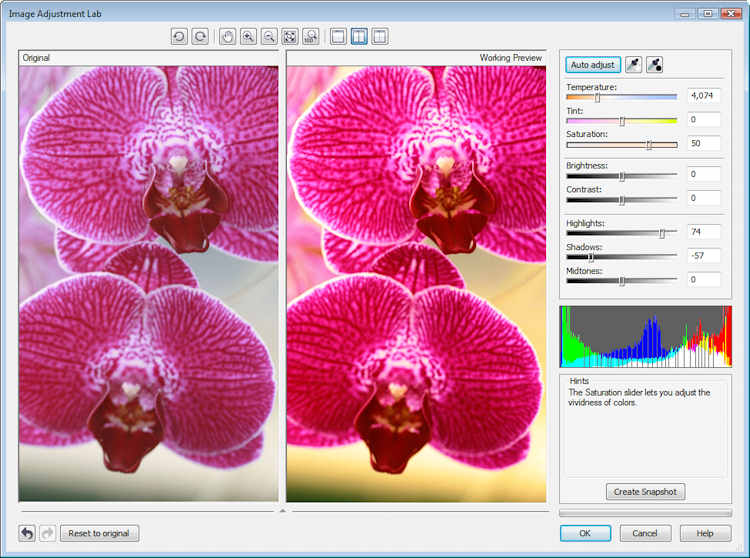The width and height of the screenshot is (750, 558).
Task: Click the Create Snapshot button
Action: click(x=645, y=491)
